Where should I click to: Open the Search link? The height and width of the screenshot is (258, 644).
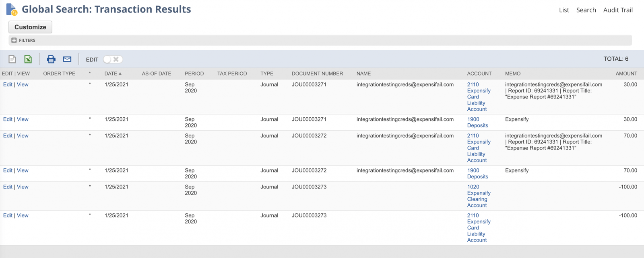[586, 10]
